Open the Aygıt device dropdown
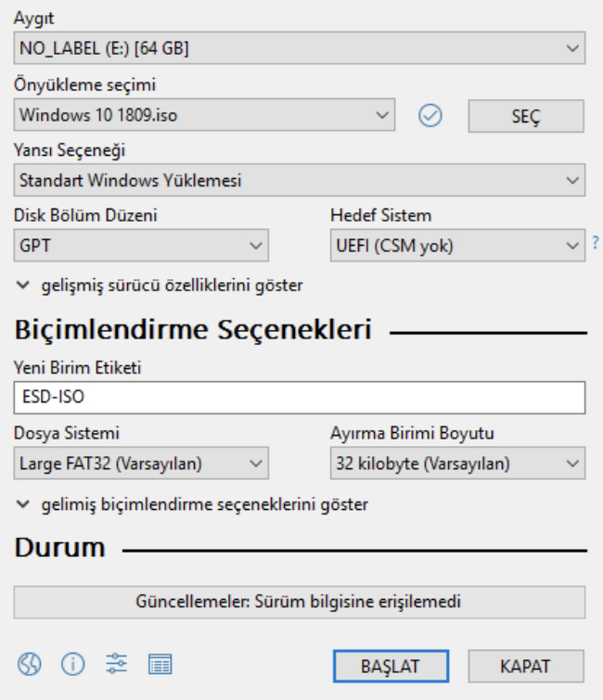The width and height of the screenshot is (603, 700). pyautogui.click(x=300, y=47)
